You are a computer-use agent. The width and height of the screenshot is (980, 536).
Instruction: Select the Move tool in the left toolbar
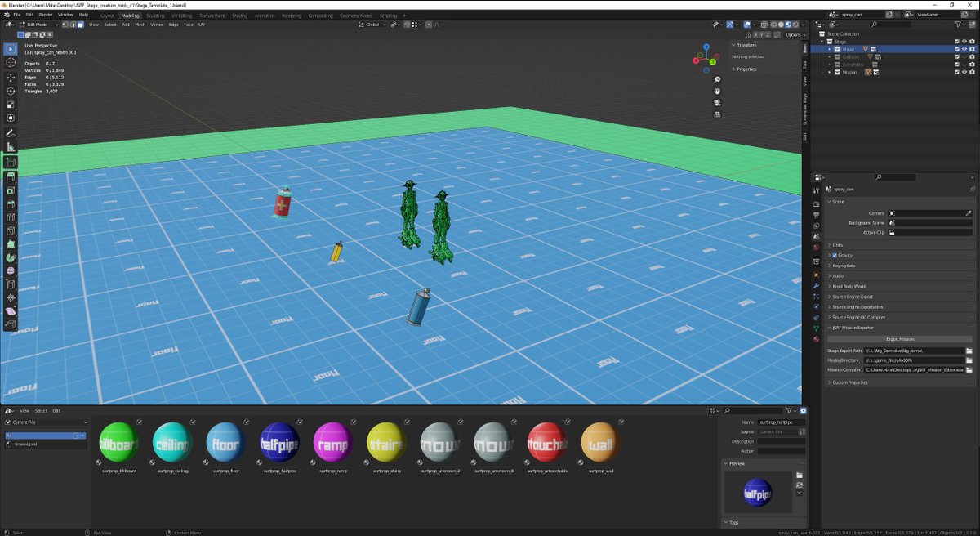(11, 78)
